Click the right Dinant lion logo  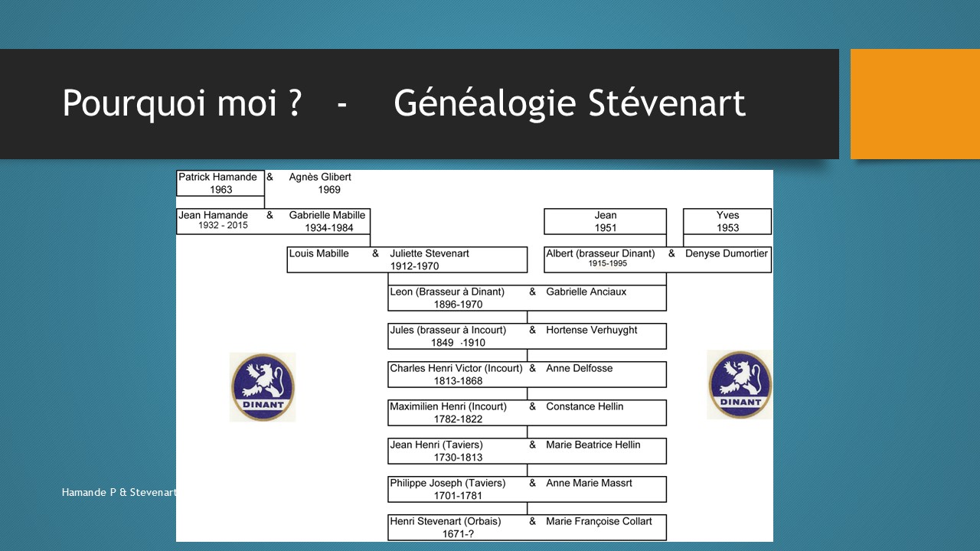pos(740,385)
